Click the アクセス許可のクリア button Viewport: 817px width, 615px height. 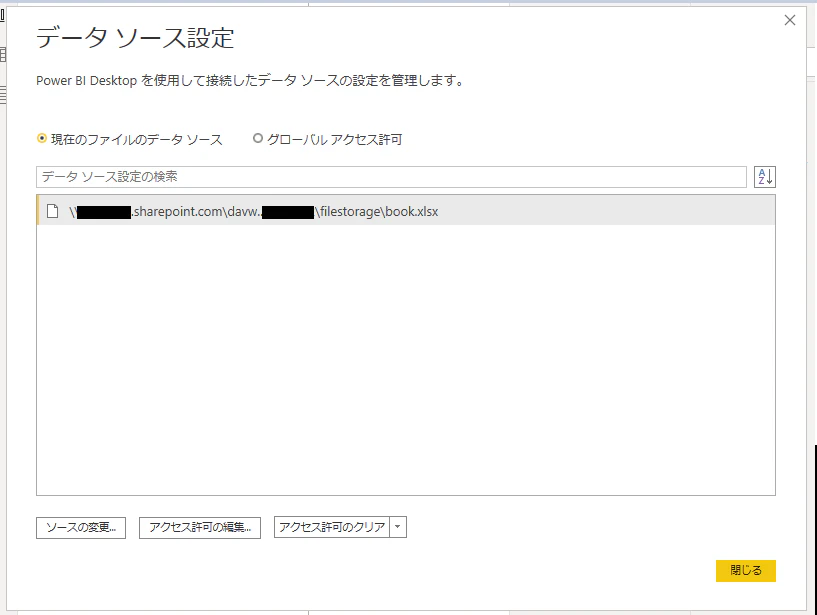(332, 527)
